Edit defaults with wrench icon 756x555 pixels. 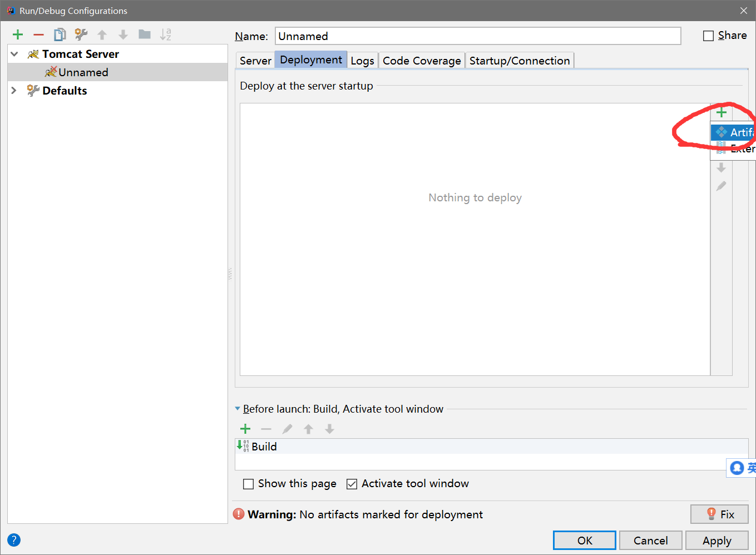[x=81, y=34]
